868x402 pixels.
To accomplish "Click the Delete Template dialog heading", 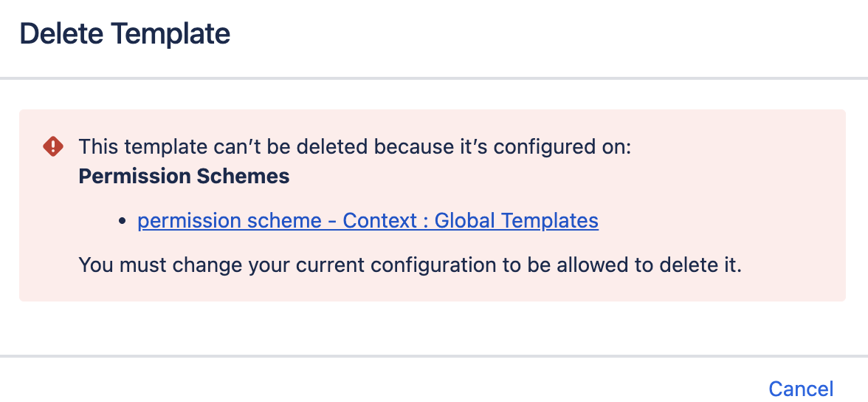I will pos(125,34).
